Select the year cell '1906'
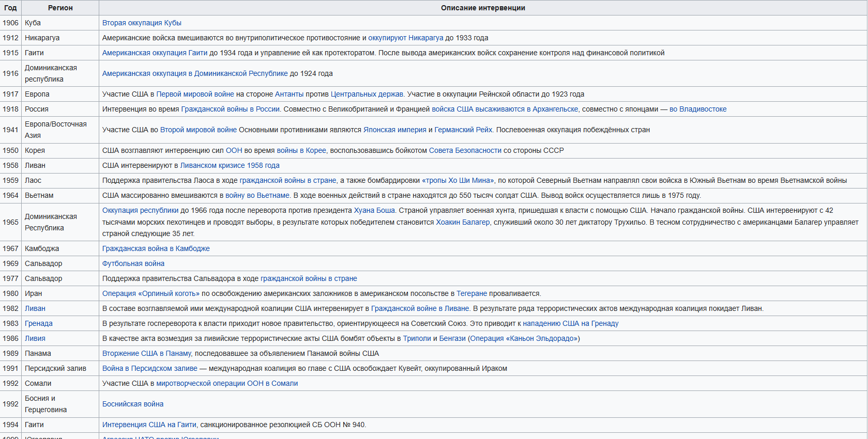Viewport: 868px width, 439px height. pos(10,23)
